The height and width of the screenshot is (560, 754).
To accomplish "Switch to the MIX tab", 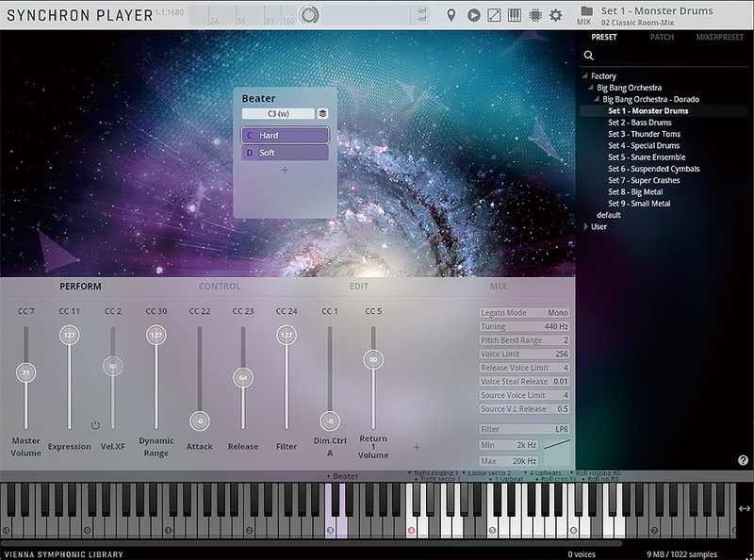I will click(499, 287).
